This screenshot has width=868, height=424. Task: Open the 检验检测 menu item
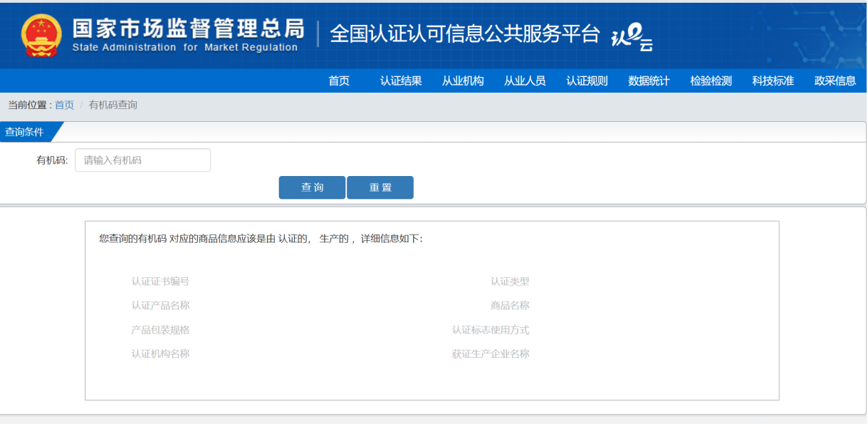pyautogui.click(x=711, y=81)
